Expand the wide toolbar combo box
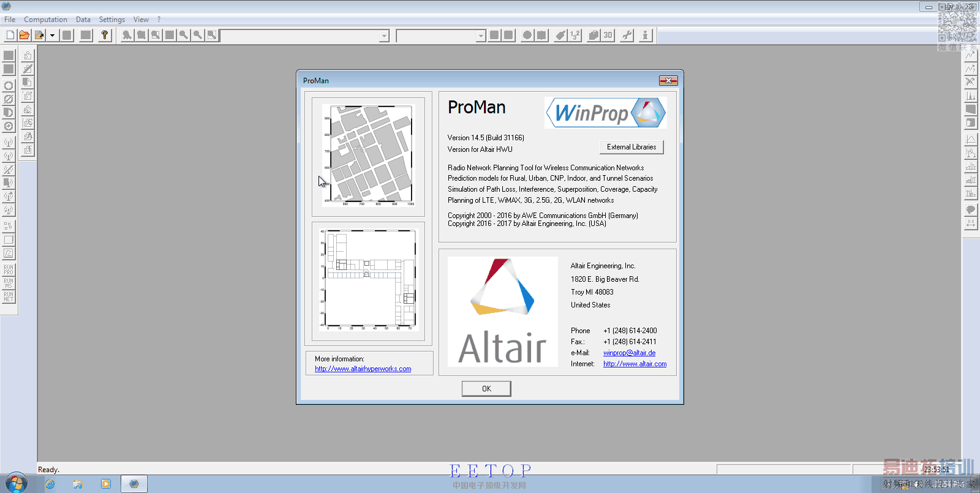The height and width of the screenshot is (493, 980). (x=384, y=36)
